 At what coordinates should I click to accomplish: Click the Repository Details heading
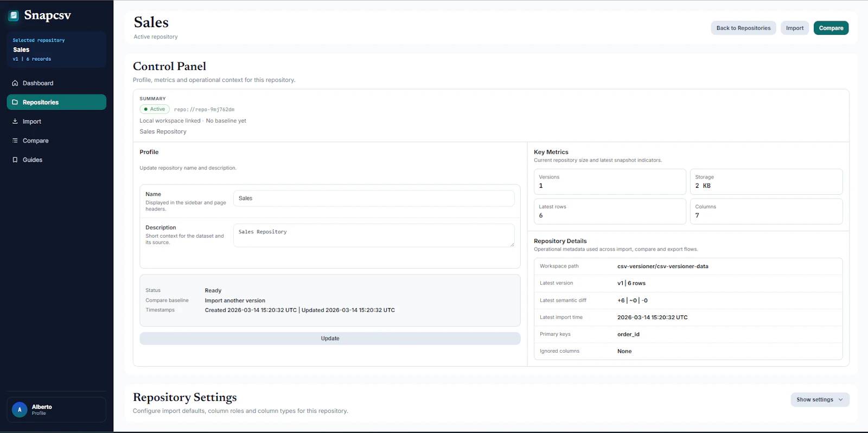(x=560, y=241)
